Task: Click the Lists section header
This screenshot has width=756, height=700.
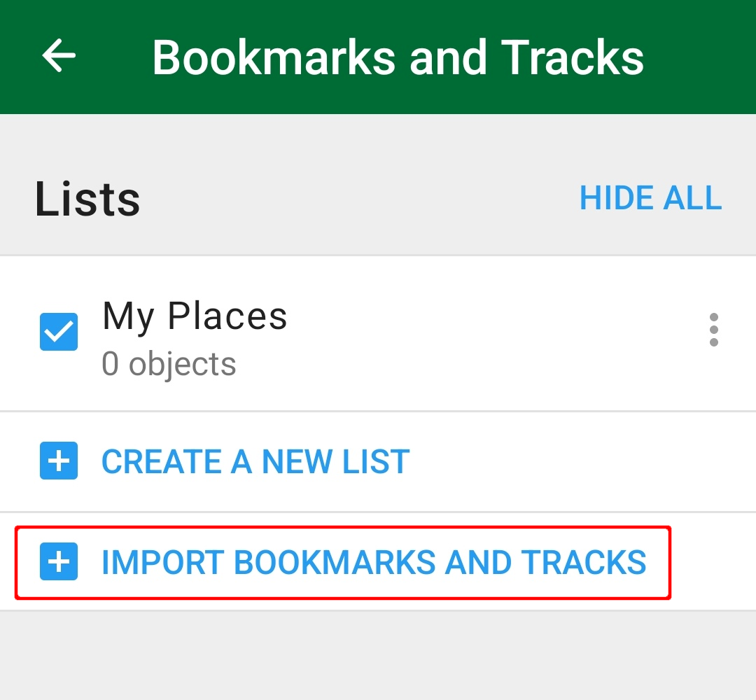Action: (87, 199)
